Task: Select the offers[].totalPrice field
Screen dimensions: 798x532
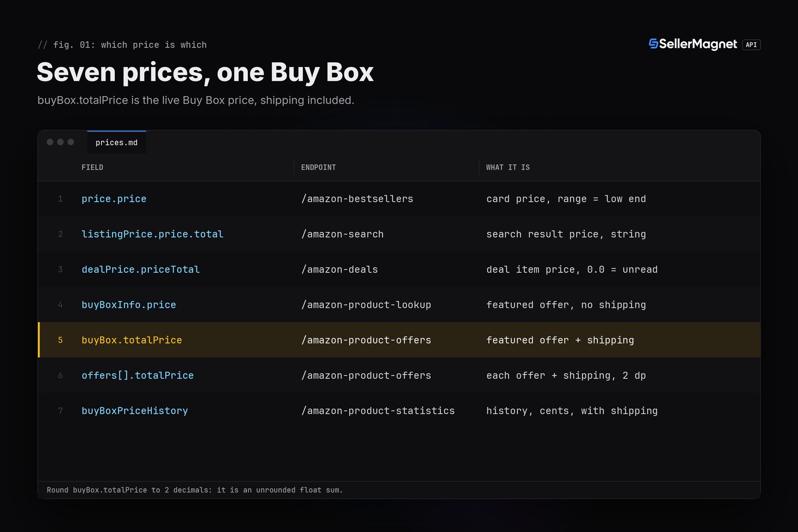Action: [138, 376]
